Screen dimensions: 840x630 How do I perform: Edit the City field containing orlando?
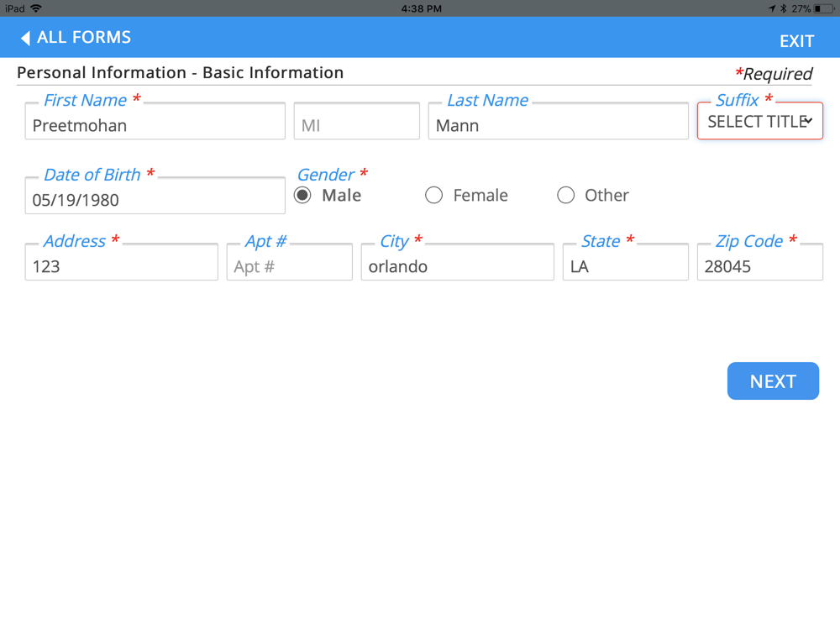458,262
